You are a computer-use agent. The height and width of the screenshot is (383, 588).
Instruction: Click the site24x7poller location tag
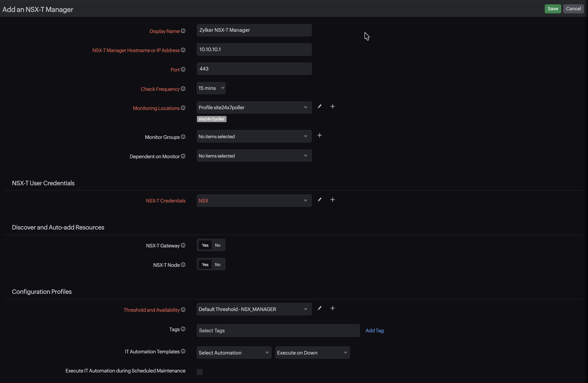211,119
